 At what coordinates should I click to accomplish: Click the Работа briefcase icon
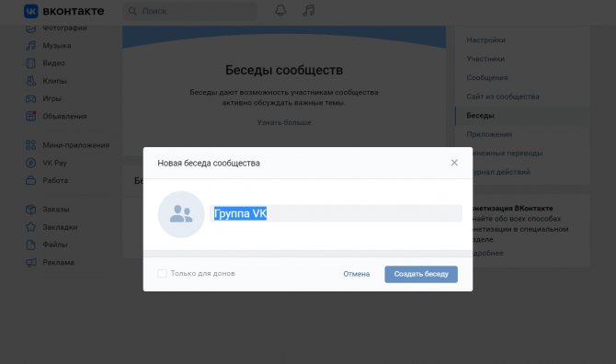tap(30, 181)
